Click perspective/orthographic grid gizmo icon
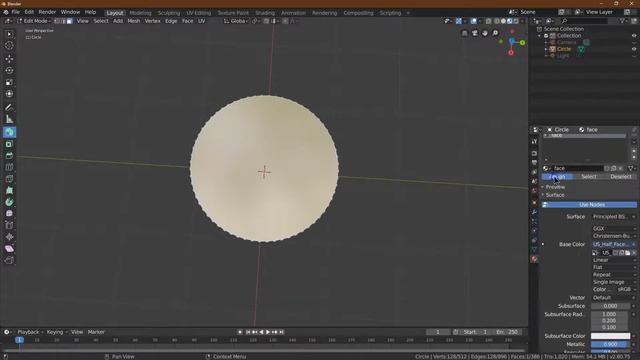Screen dimensions: 640x360 point(464,33)
